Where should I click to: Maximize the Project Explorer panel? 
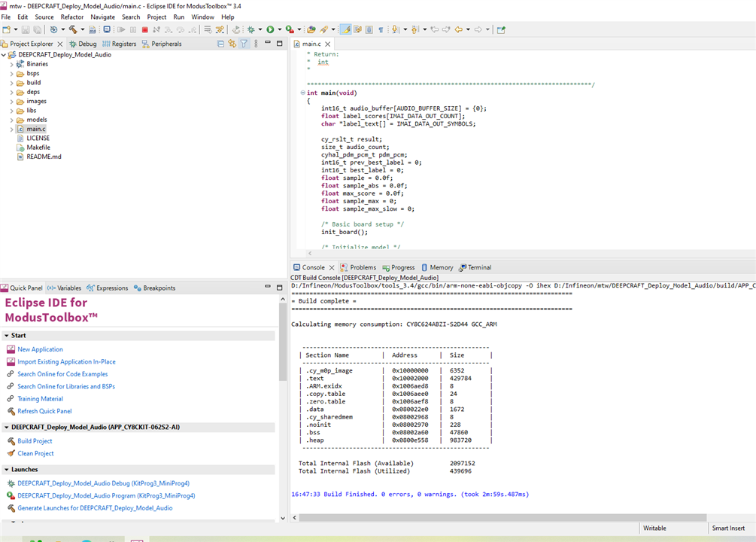[280, 43]
